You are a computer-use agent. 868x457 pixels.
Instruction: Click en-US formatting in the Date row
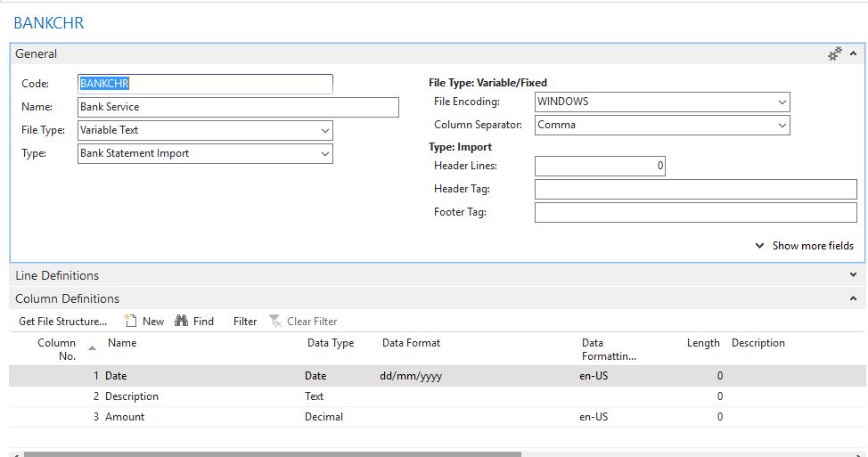click(x=594, y=376)
